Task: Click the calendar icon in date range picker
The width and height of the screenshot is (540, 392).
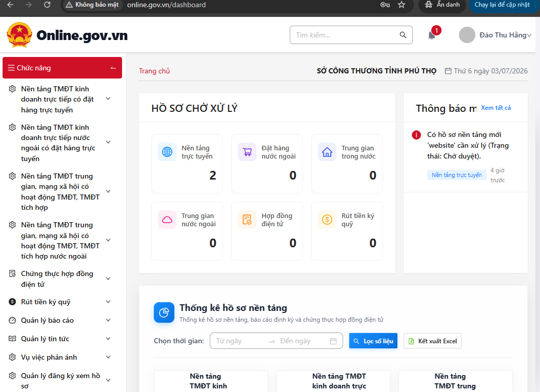Action: click(x=333, y=341)
